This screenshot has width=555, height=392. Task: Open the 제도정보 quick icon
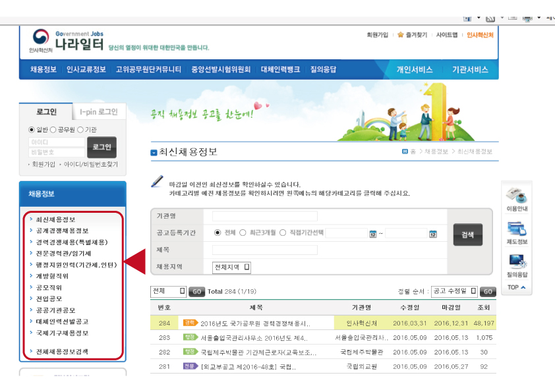(517, 229)
